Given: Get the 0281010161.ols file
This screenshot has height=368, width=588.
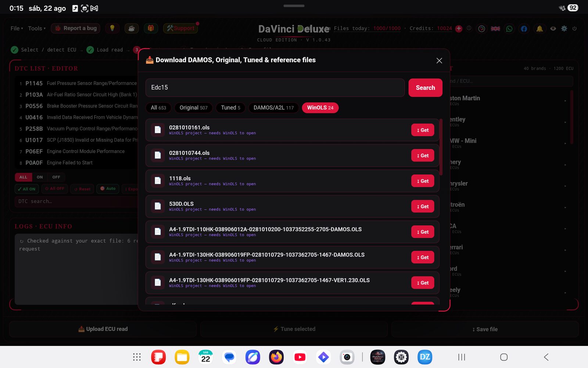Looking at the screenshot, I should pyautogui.click(x=423, y=130).
